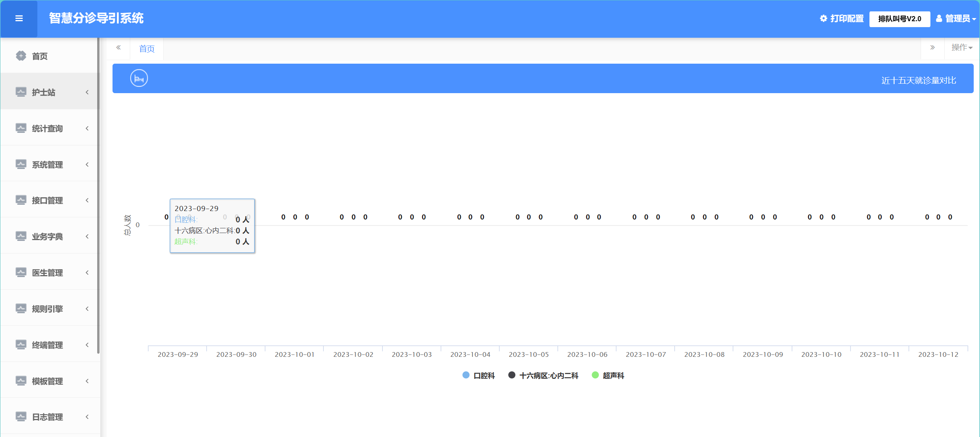Click the sidebar vertical scrollbar
Viewport: 980px width, 437px height.
click(98, 196)
